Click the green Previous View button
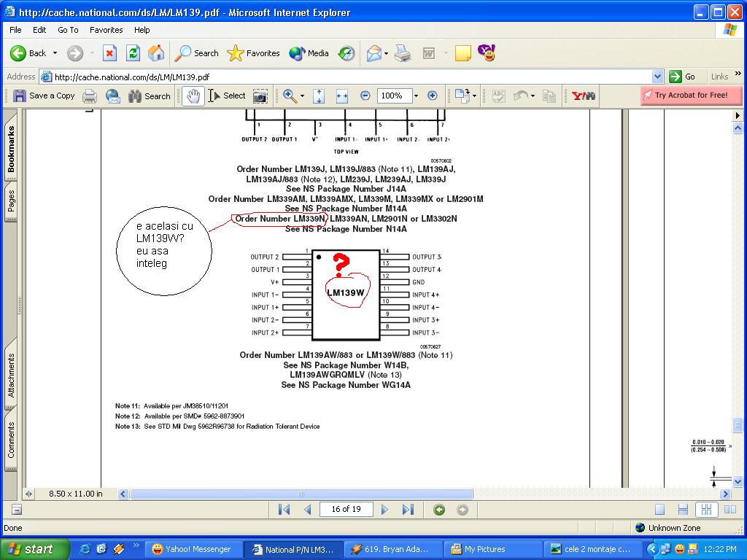The image size is (747, 560). (439, 510)
